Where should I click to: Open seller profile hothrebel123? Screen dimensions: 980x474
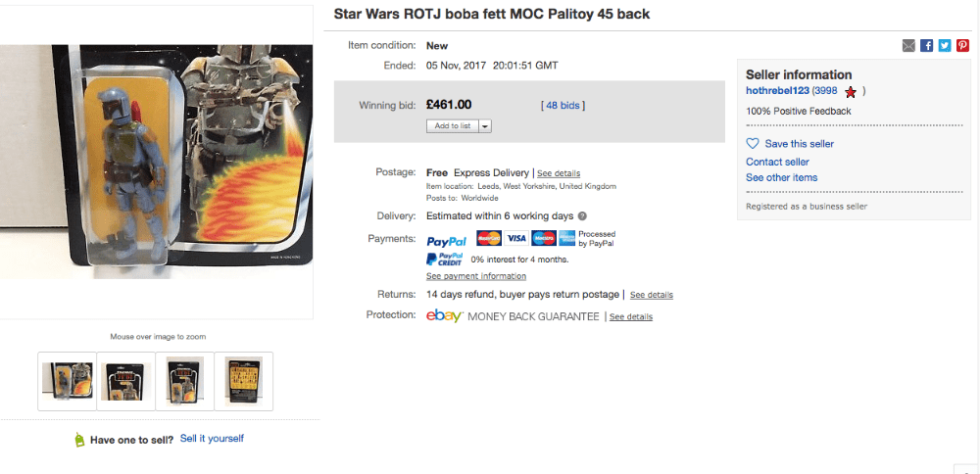tap(777, 90)
